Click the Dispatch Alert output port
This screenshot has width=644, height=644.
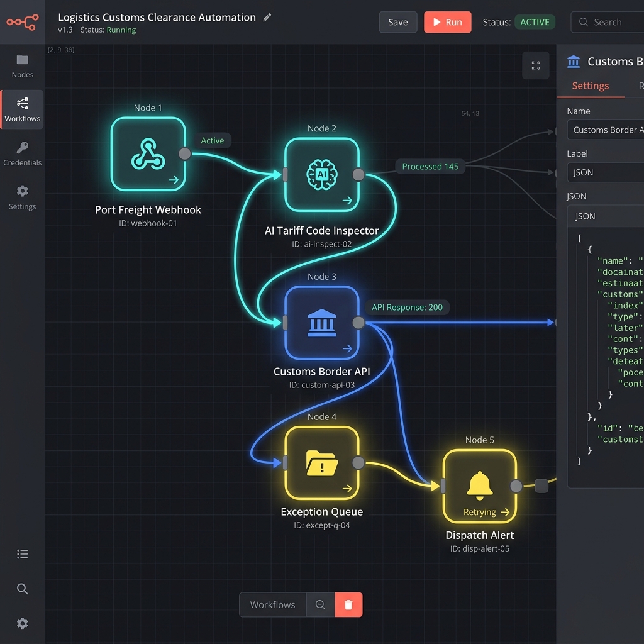[x=516, y=486]
